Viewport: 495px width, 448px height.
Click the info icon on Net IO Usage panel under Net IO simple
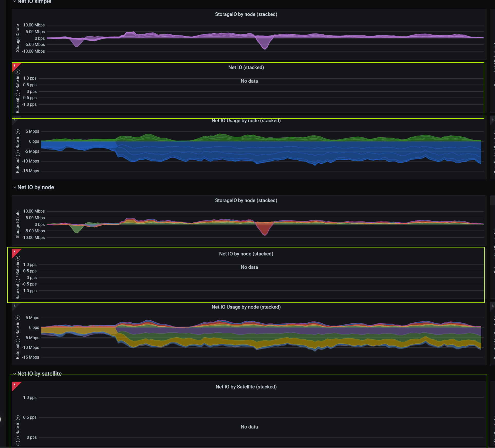tap(15, 119)
